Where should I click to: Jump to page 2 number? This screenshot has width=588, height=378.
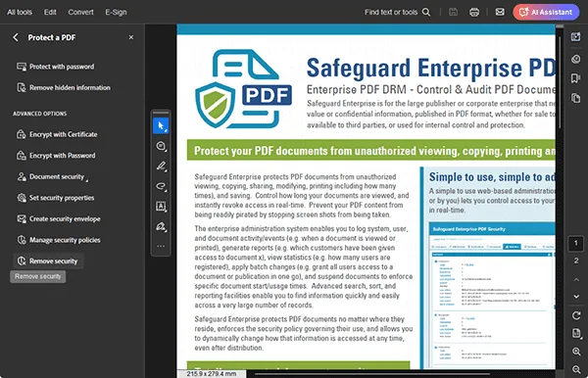[x=576, y=260]
